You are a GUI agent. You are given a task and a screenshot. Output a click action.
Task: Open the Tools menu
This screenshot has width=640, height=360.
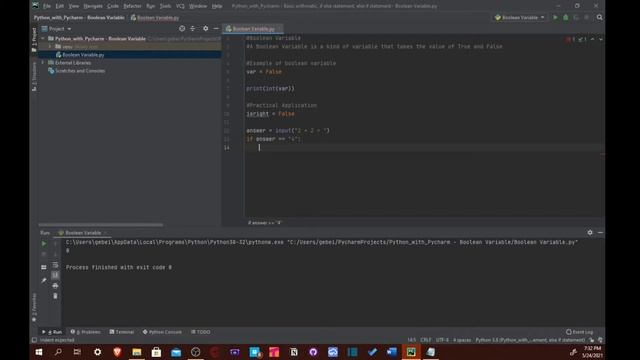pyautogui.click(x=165, y=6)
